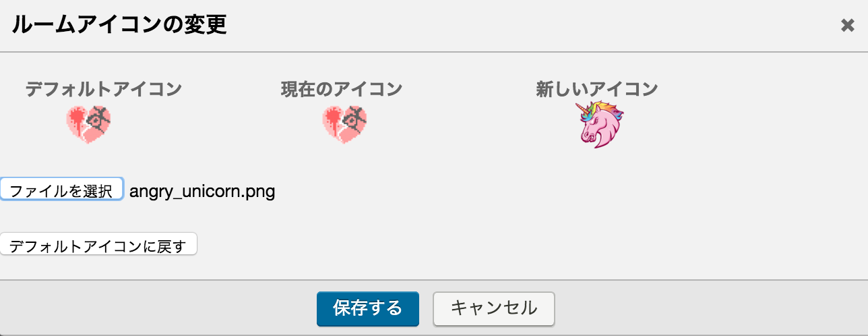Open file chooser via ファイルを選択

61,190
